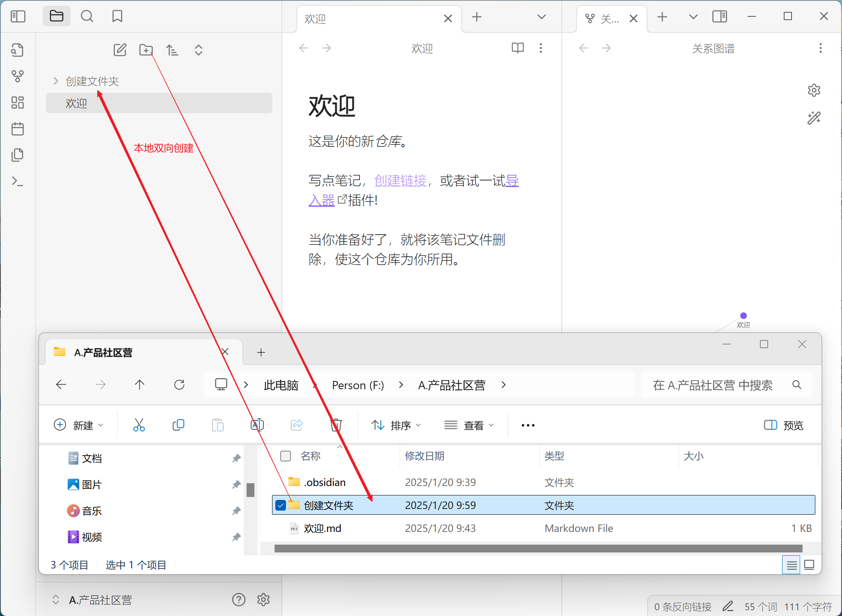This screenshot has height=616, width=842.
Task: Tick the select-all checkbox beside 名称
Action: click(x=286, y=456)
